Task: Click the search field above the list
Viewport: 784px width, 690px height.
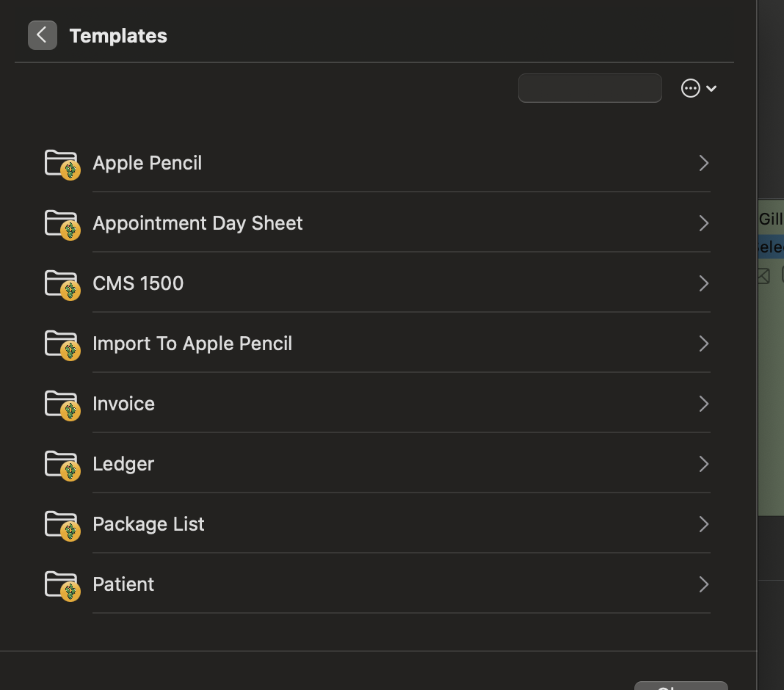Action: pyautogui.click(x=590, y=88)
